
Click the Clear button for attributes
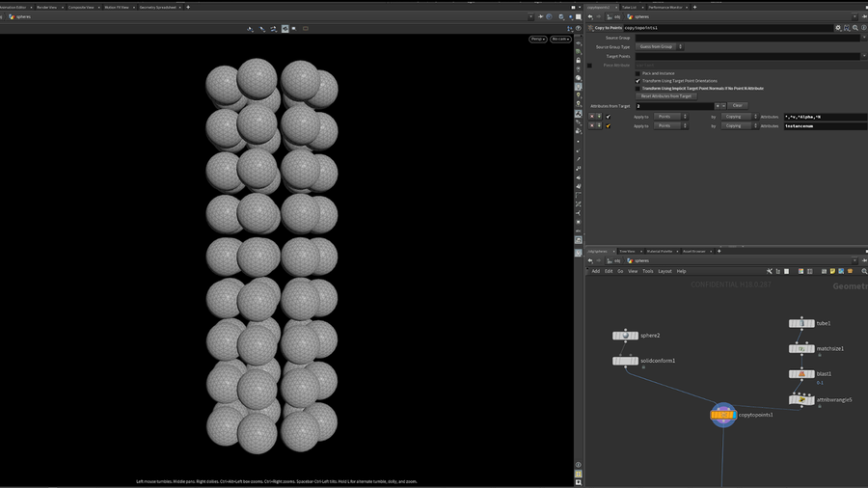click(x=738, y=106)
